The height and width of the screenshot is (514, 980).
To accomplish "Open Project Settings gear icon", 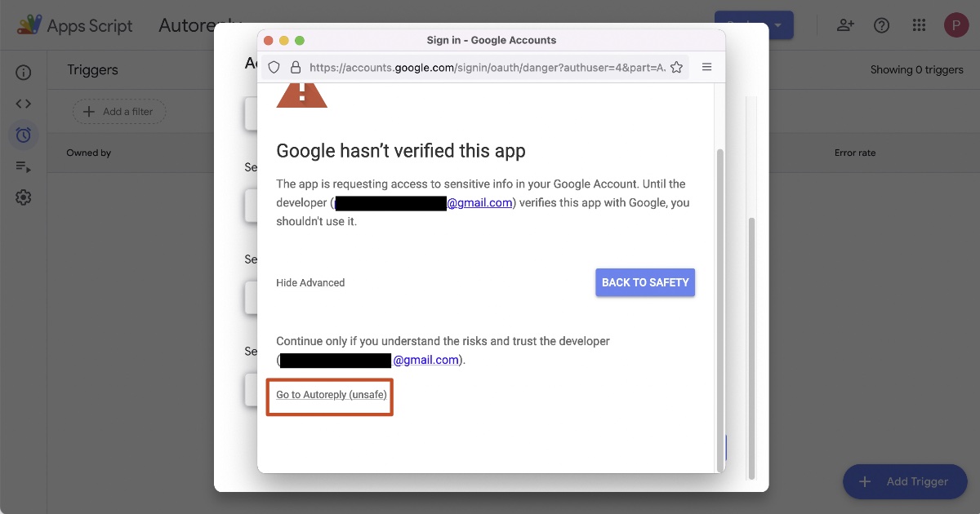I will (x=23, y=197).
